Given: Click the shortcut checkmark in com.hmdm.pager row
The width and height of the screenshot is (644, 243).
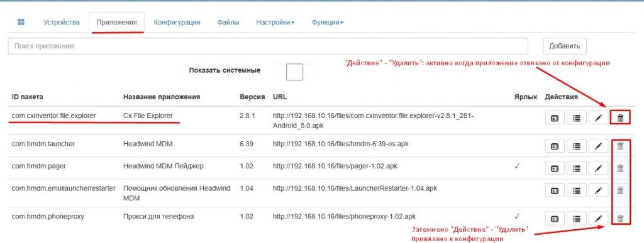Looking at the screenshot, I should tap(517, 166).
